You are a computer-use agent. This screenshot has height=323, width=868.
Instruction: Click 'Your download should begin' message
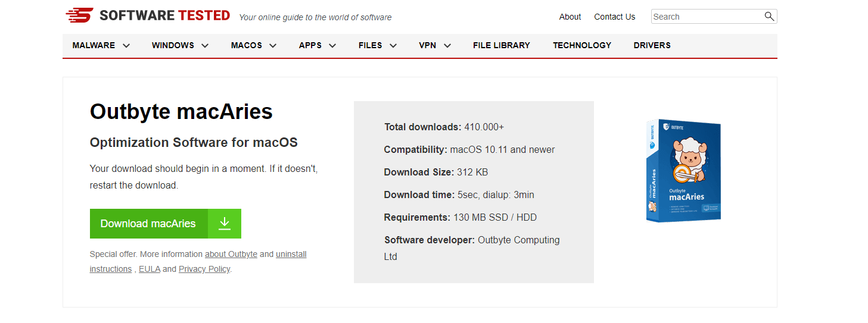click(x=204, y=177)
